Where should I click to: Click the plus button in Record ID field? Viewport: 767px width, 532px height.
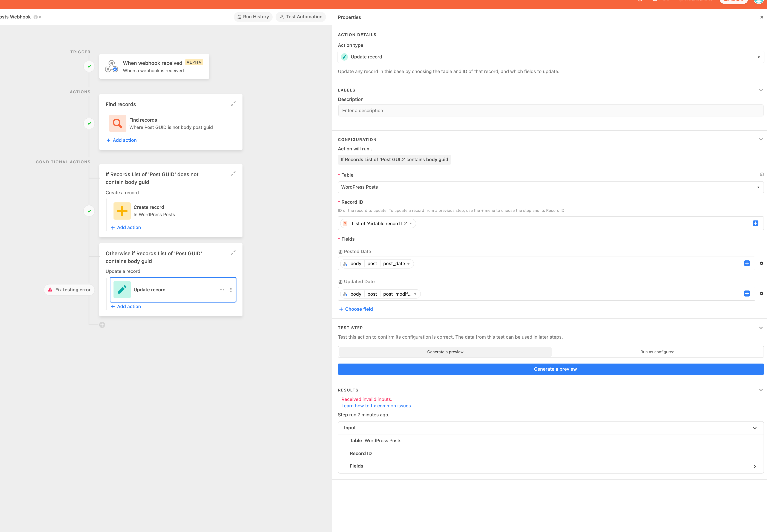tap(755, 223)
